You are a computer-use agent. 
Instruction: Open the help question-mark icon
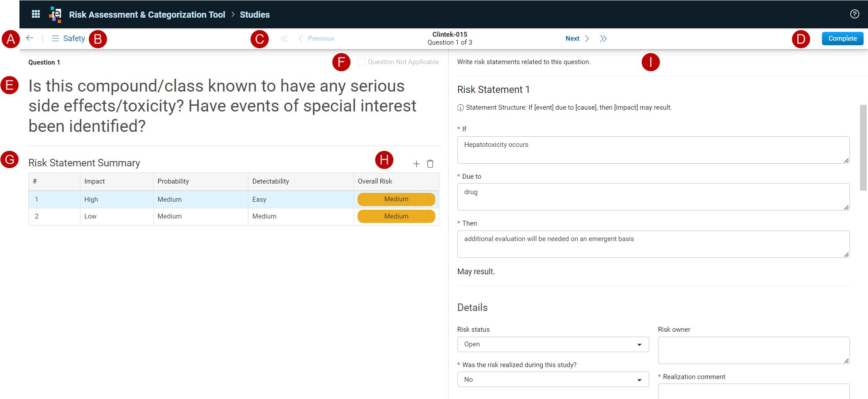point(855,14)
